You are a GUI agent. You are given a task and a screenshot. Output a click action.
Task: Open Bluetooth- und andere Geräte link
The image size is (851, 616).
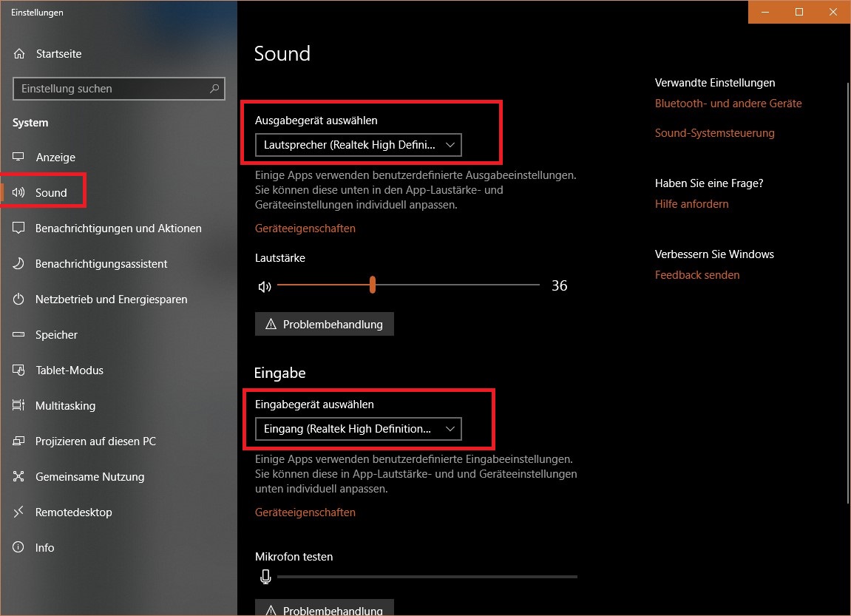click(x=728, y=103)
